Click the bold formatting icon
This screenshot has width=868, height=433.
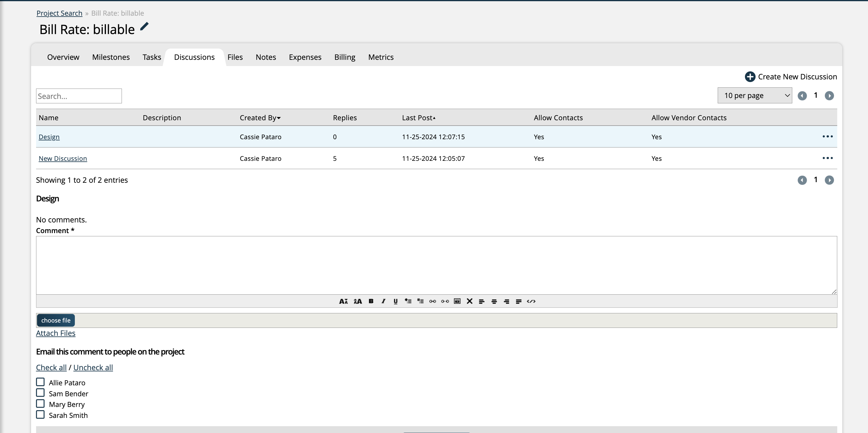tap(371, 301)
